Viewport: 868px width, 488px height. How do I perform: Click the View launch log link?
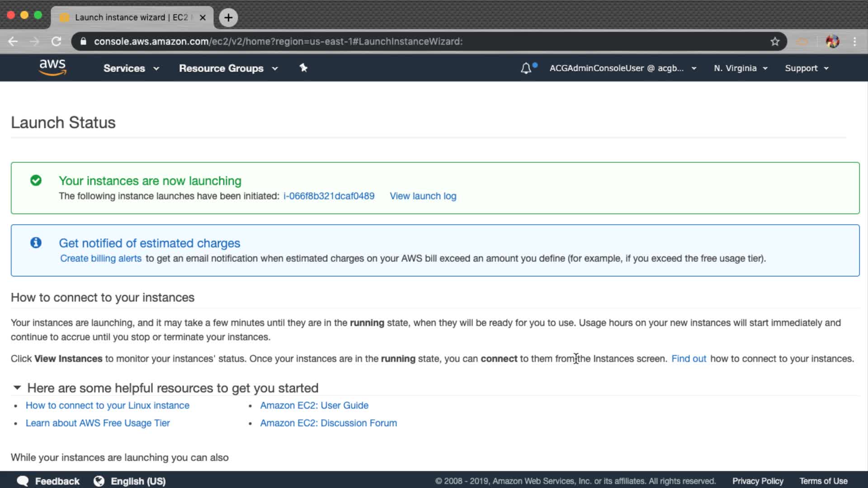(423, 196)
